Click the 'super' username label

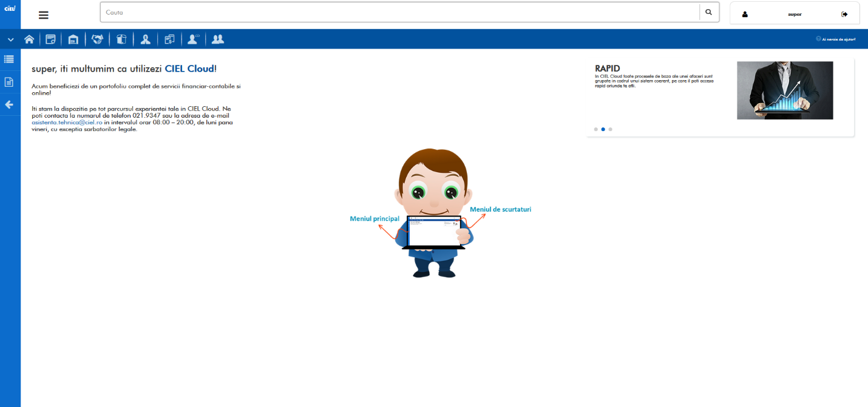pos(795,14)
